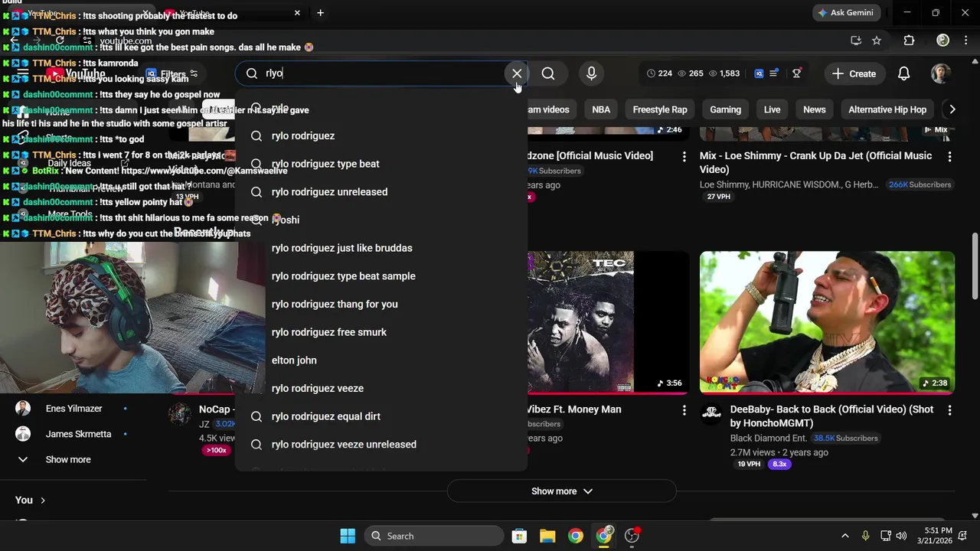Click the eye stat showing 1,583

point(724,73)
